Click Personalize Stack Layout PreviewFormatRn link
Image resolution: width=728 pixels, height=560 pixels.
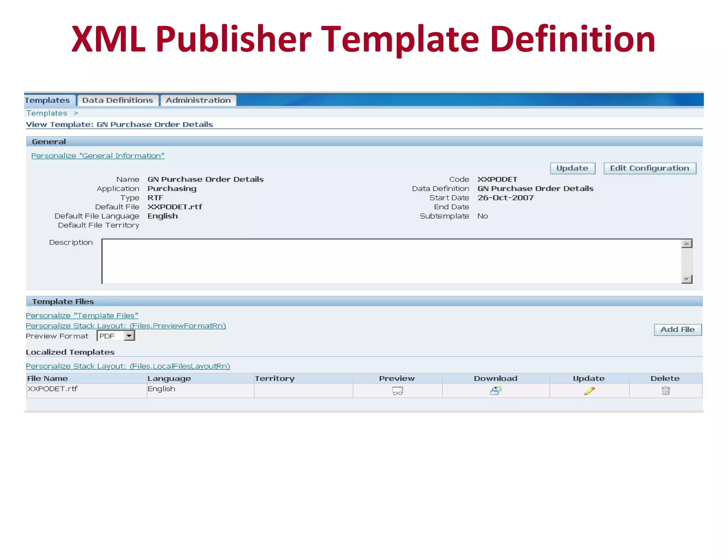click(126, 326)
